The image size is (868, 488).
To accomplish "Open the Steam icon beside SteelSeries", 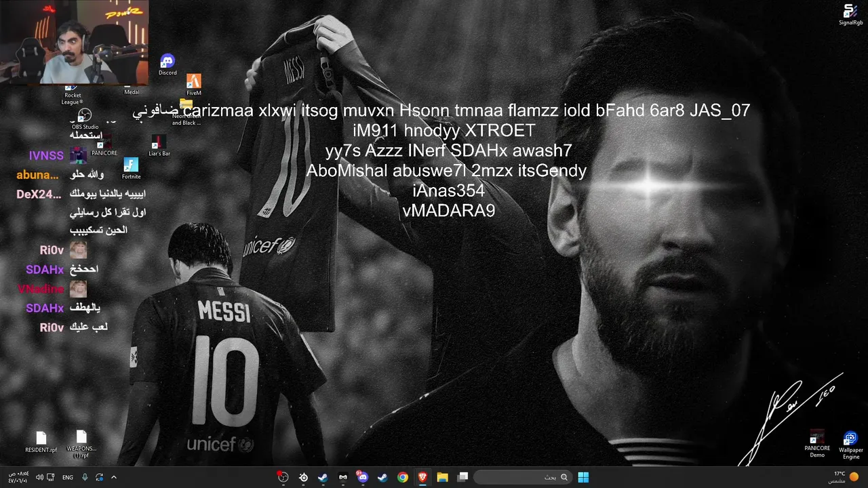I will [323, 477].
